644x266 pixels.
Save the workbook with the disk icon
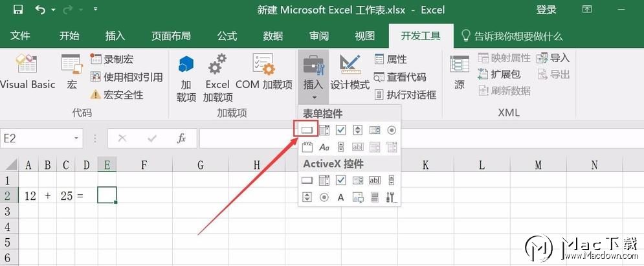[x=19, y=9]
